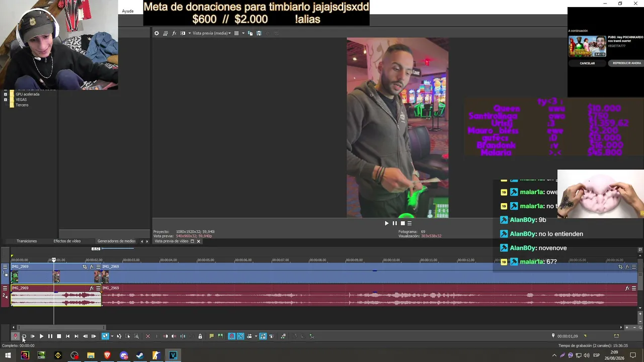Stop timeline playback in transport bar
644x362 pixels.
(x=59, y=336)
